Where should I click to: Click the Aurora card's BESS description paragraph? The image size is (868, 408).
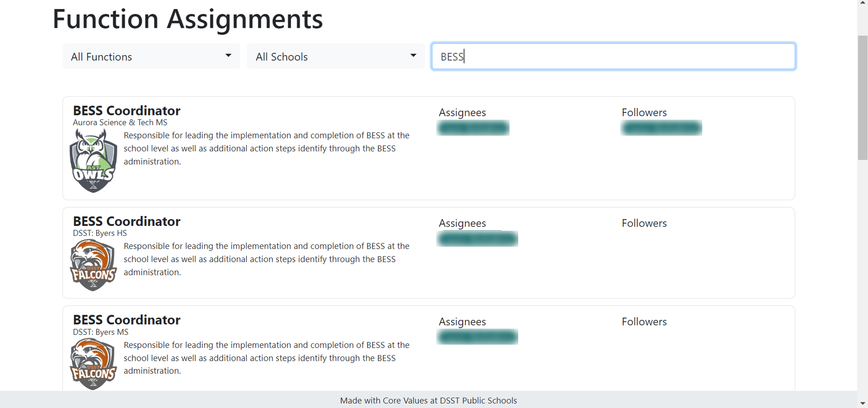(x=266, y=148)
